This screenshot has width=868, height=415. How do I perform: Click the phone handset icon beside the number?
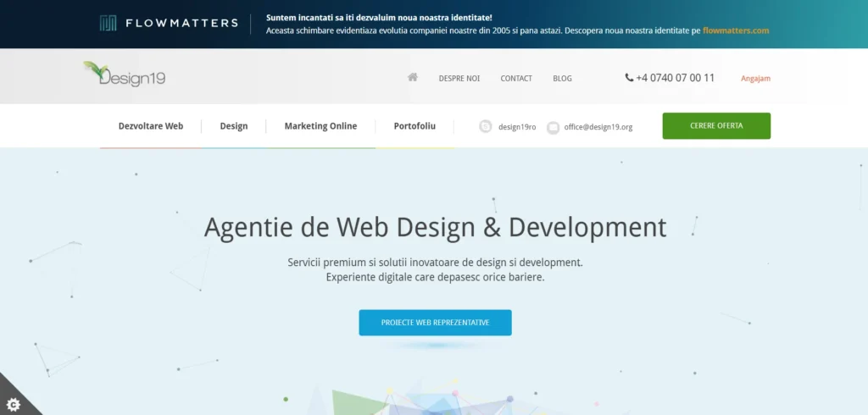tap(629, 77)
